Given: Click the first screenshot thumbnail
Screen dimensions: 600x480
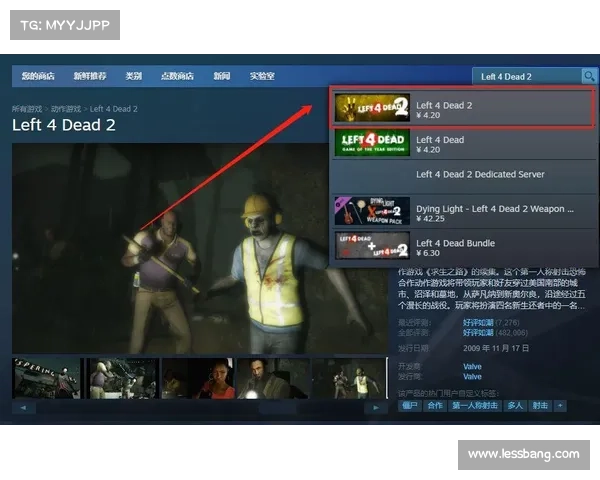Looking at the screenshot, I should 45,378.
